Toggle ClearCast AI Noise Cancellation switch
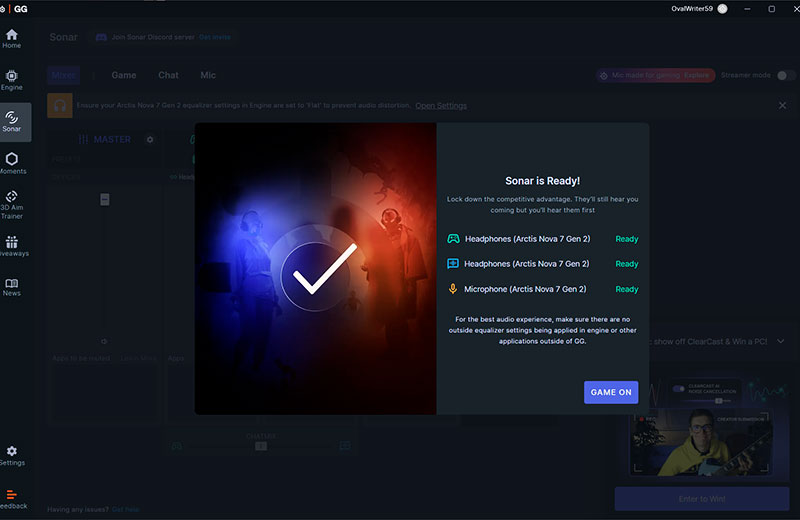The image size is (800, 520). (680, 389)
